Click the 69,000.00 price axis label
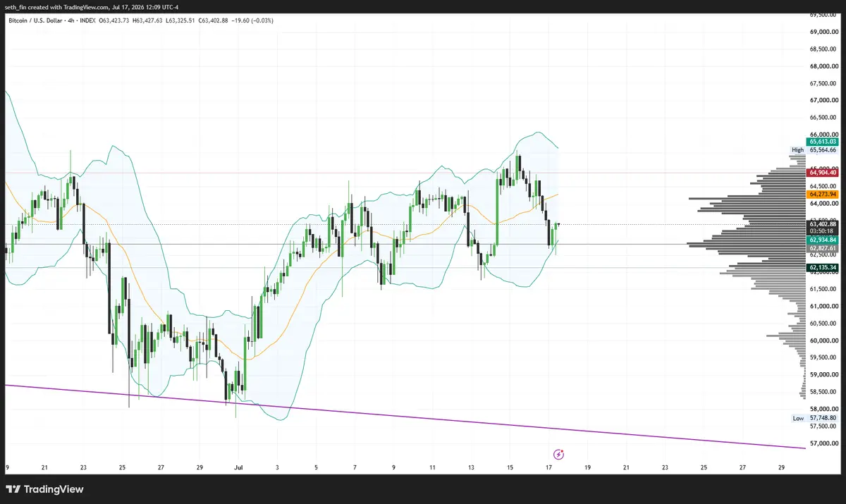Image resolution: width=846 pixels, height=504 pixels. point(823,32)
